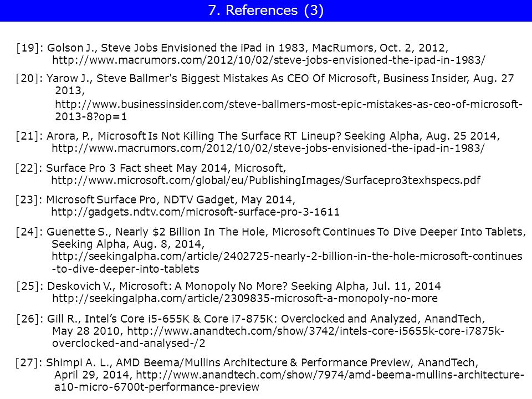Open the seekingalpha.com article/2402725 link
This screenshot has height=399, width=532.
point(287,256)
